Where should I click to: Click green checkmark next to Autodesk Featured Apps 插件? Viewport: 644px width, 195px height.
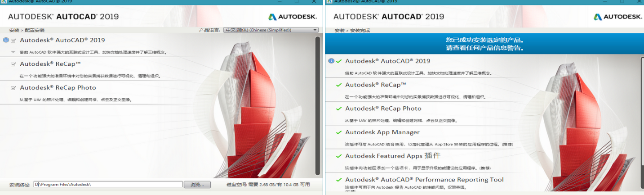tap(339, 156)
